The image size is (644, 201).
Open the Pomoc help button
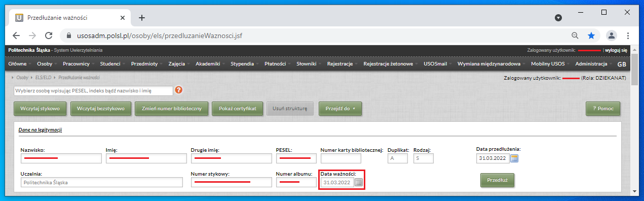602,109
